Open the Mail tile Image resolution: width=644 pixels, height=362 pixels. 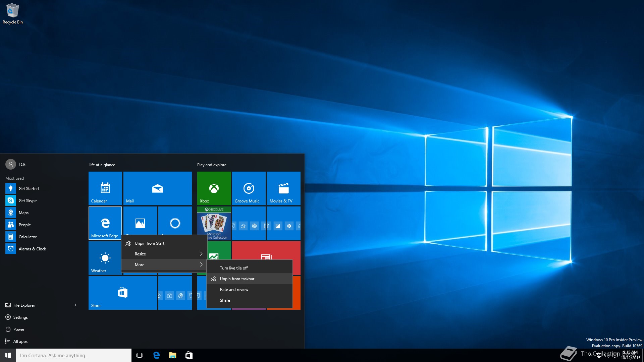tap(158, 188)
